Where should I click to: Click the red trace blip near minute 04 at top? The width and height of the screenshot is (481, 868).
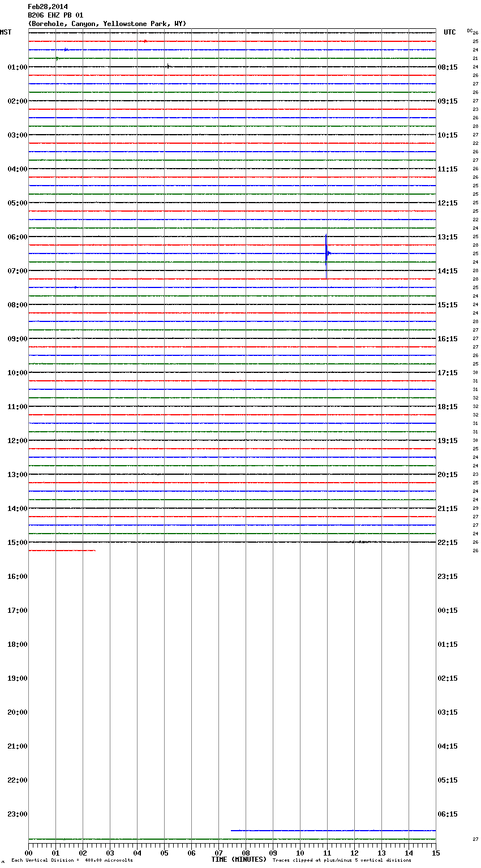145,41
